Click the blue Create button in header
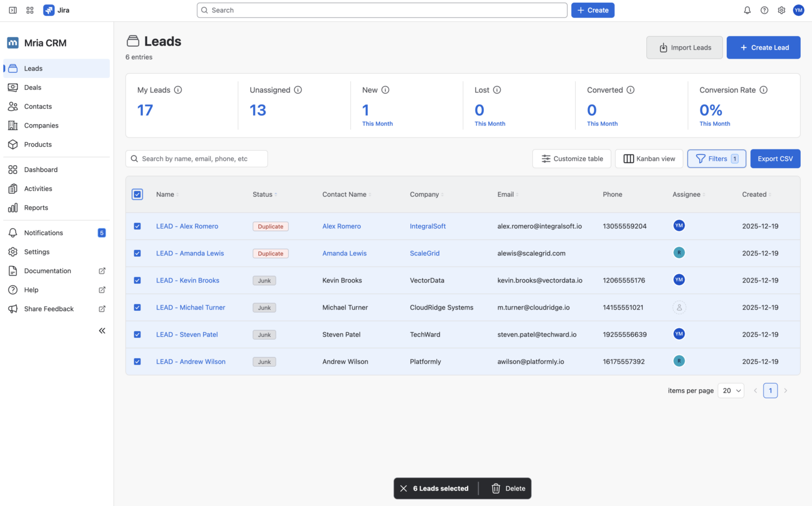 pyautogui.click(x=593, y=10)
